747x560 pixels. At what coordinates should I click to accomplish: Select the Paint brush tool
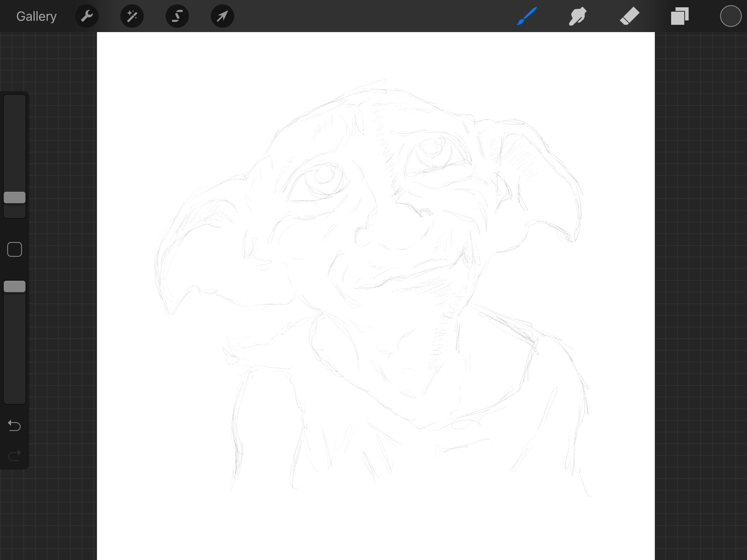[527, 16]
